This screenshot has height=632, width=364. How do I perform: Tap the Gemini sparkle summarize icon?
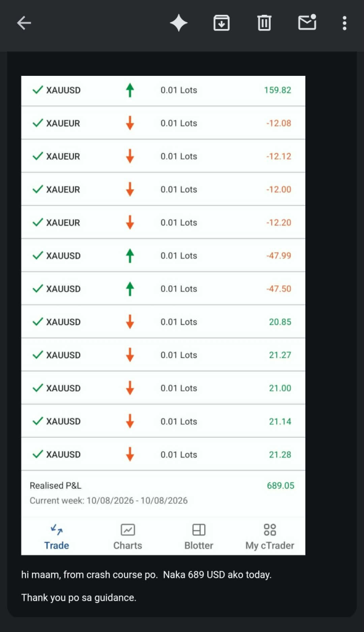pyautogui.click(x=178, y=23)
